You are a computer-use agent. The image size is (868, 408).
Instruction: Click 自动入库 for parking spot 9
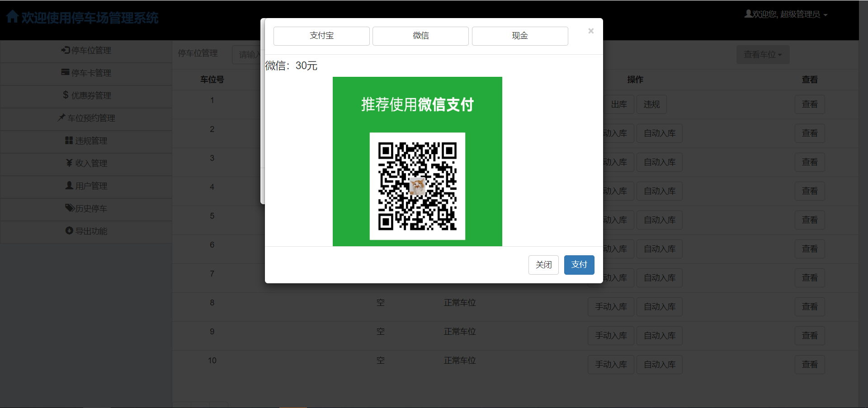click(x=660, y=336)
